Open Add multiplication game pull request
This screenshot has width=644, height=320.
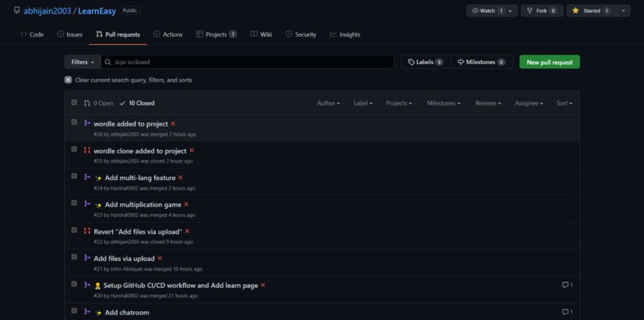tap(143, 205)
